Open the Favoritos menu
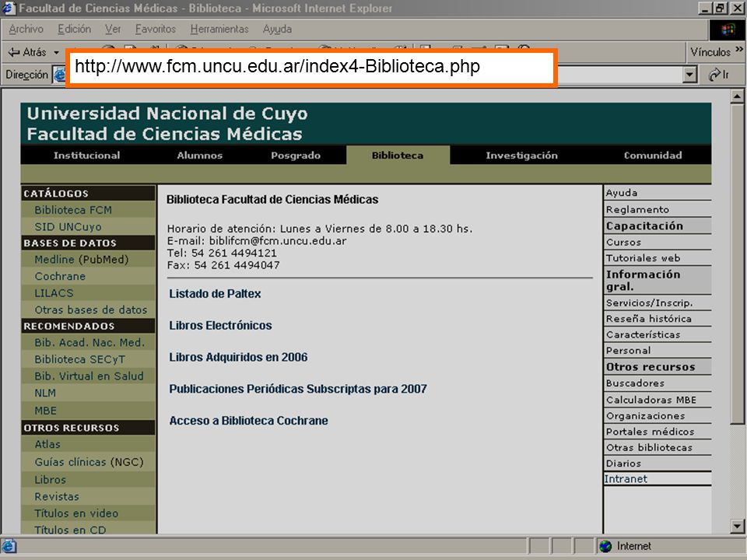This screenshot has height=560, width=747. [156, 29]
